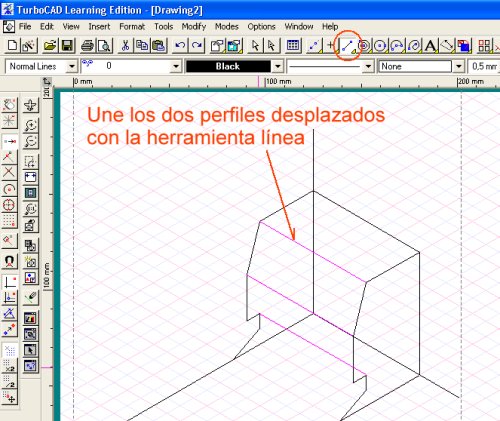500x421 pixels.
Task: Click the Open folder icon
Action: 50,46
